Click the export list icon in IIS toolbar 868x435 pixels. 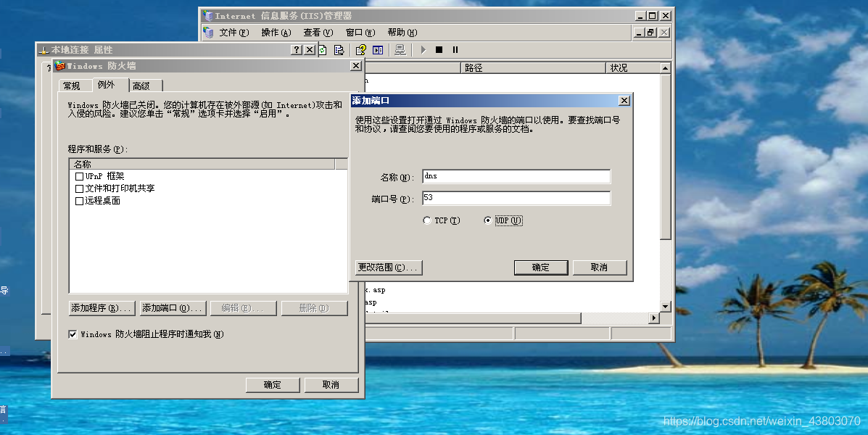coord(339,50)
